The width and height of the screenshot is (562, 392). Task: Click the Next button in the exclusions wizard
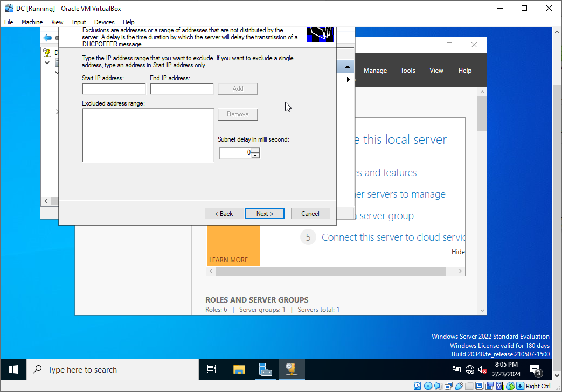(x=265, y=213)
